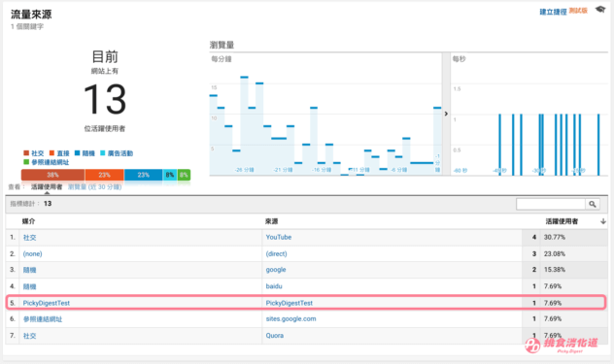Click the 15.38% value in google row
Image resolution: width=614 pixels, height=364 pixels.
554,270
